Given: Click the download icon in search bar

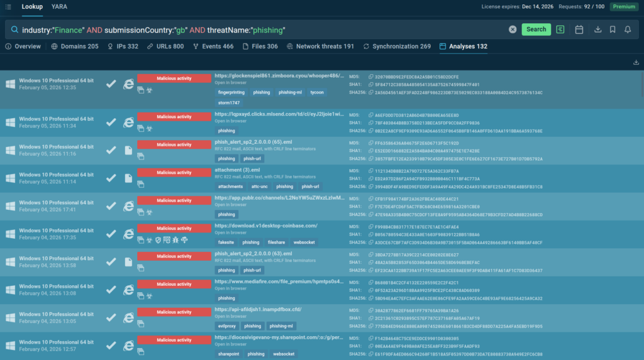Looking at the screenshot, I should click(x=597, y=30).
